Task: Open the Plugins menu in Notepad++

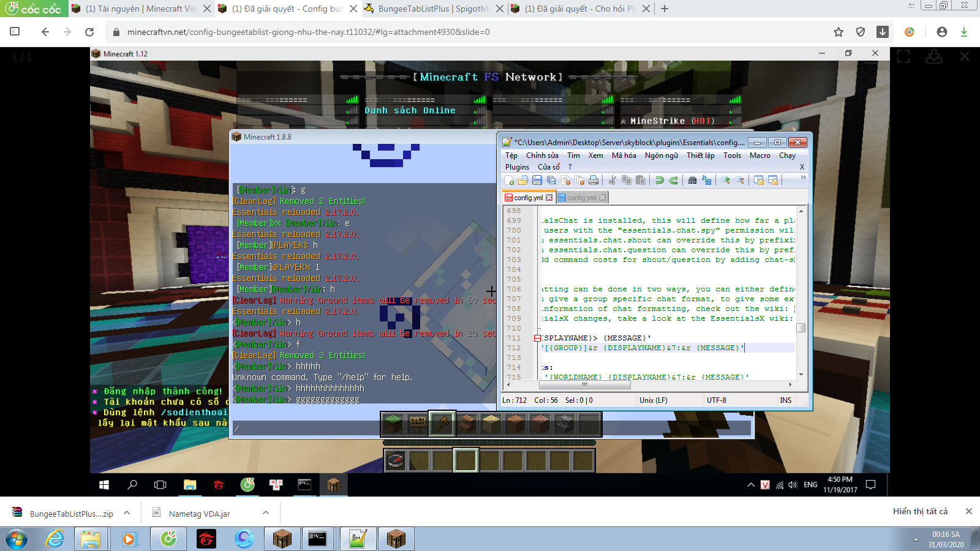Action: 517,167
